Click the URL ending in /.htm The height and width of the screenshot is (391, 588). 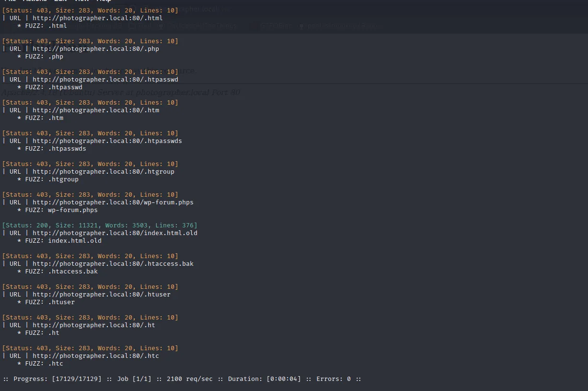[95, 110]
